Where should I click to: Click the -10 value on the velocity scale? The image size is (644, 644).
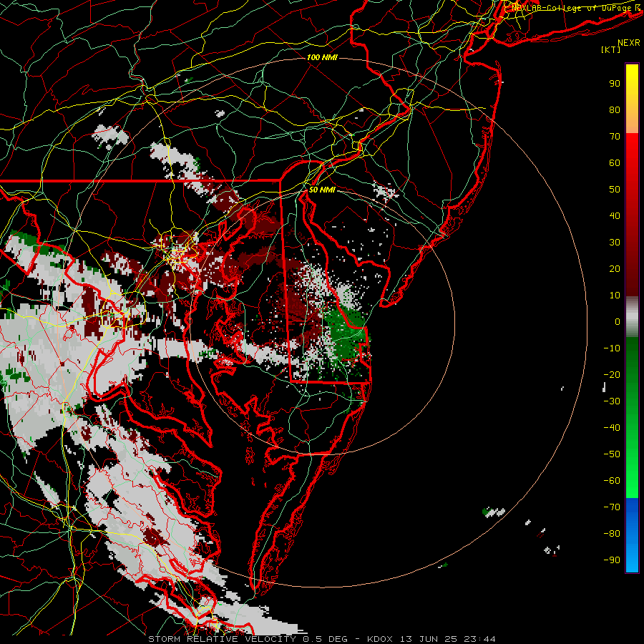tap(612, 348)
